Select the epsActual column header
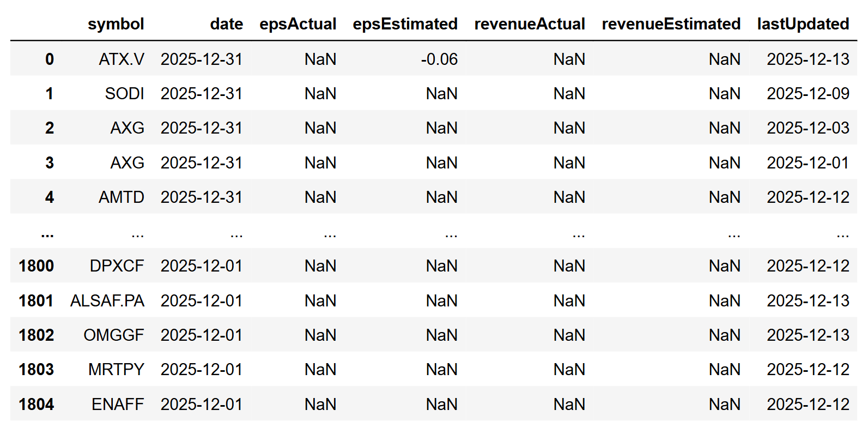The image size is (868, 434). 298,24
